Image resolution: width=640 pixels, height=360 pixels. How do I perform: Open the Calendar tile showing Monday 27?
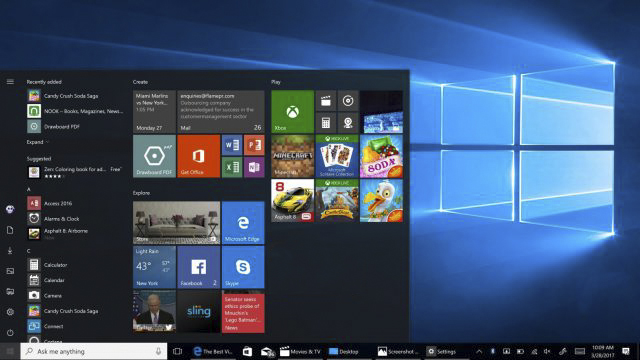pos(154,111)
